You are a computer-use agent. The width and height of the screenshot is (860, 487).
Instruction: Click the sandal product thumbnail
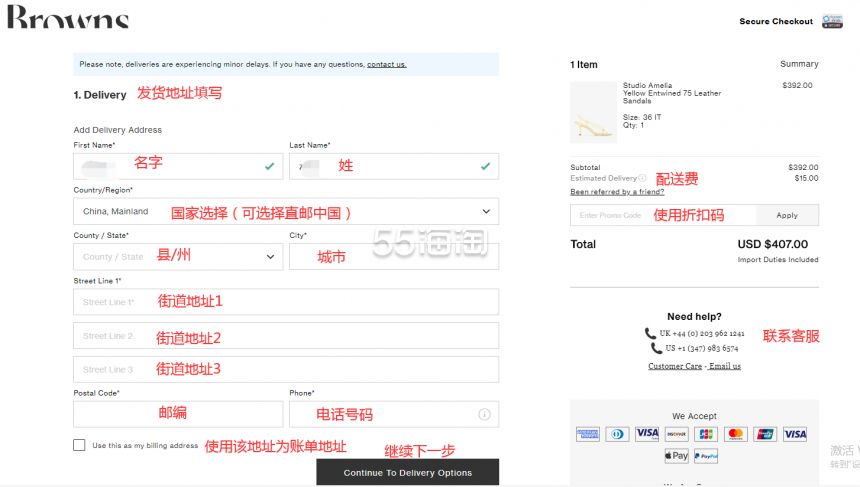click(593, 112)
